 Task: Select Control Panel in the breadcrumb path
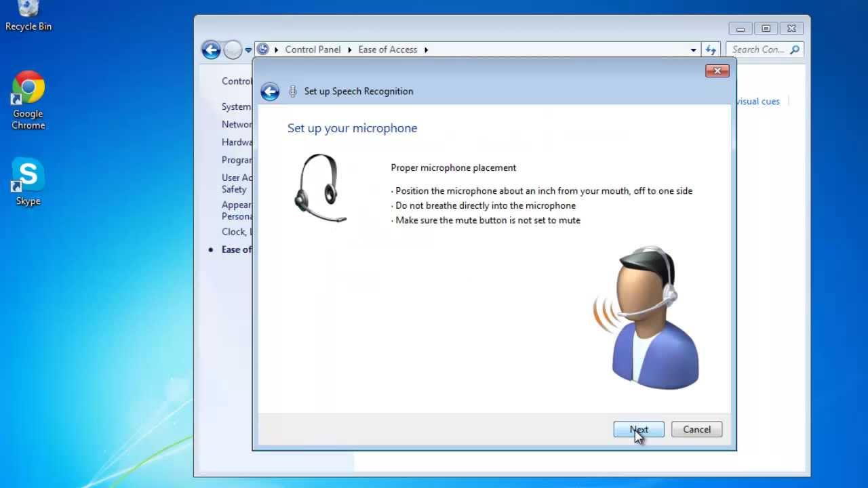pos(313,49)
